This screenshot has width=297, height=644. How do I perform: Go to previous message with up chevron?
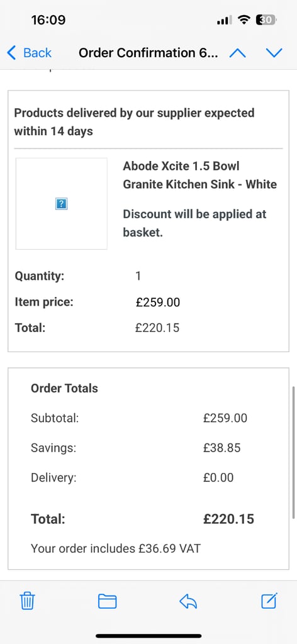point(237,53)
